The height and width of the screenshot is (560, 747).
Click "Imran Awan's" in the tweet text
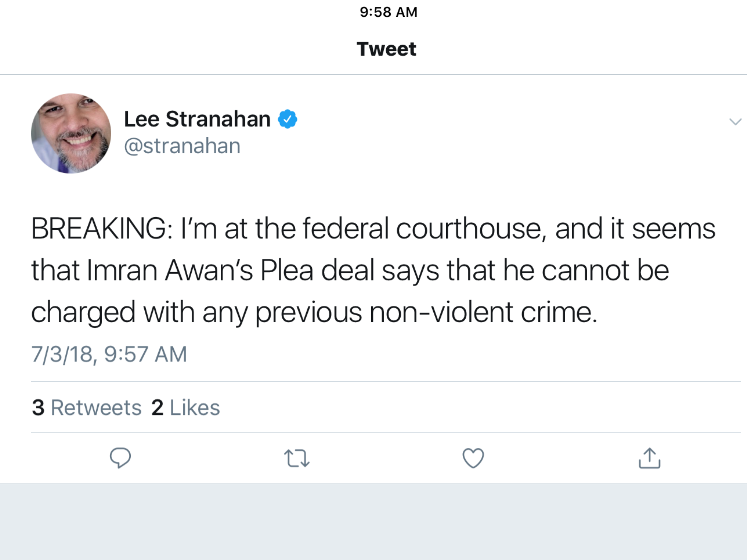click(x=170, y=270)
